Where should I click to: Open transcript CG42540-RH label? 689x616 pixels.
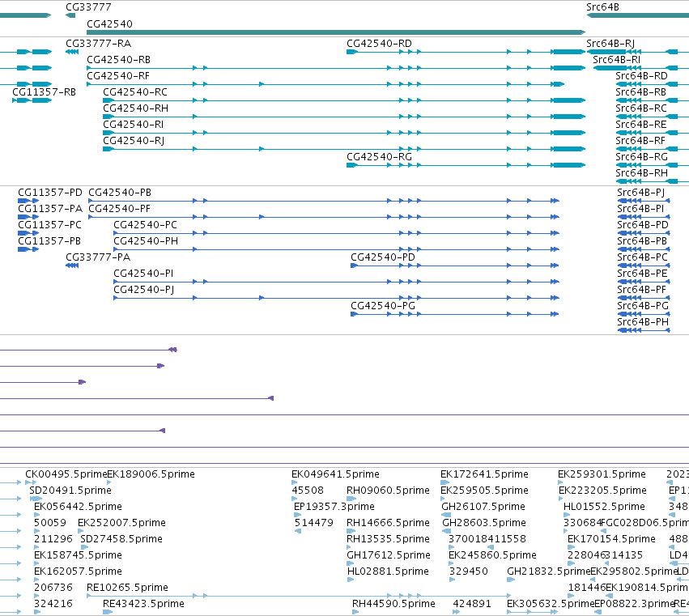coord(136,108)
